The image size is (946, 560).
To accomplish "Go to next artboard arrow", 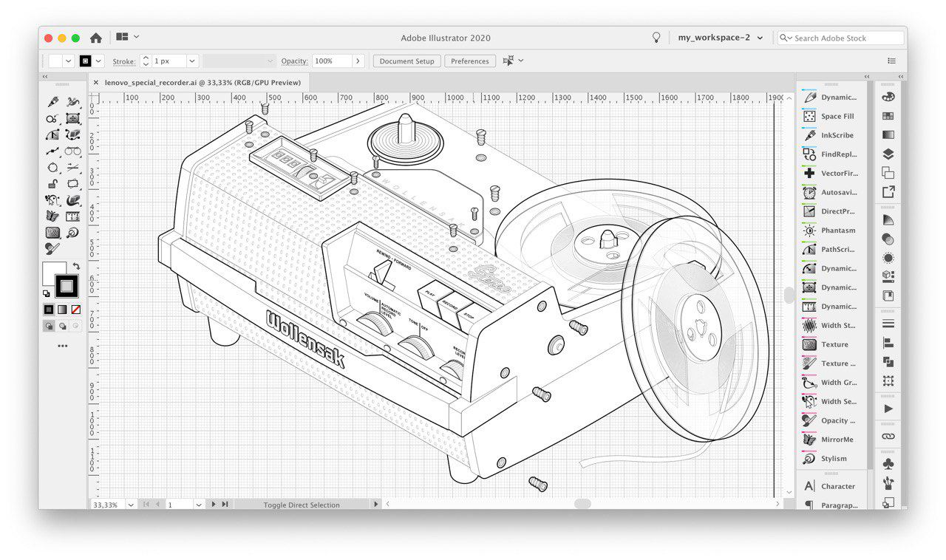I will coord(214,505).
